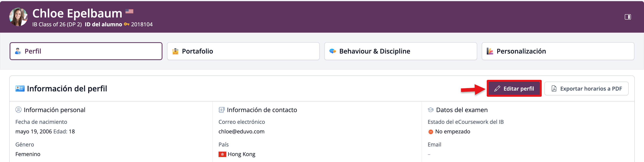This screenshot has height=162, width=644.
Task: Click the profile card icon beside Información del perfil
Action: click(x=20, y=89)
